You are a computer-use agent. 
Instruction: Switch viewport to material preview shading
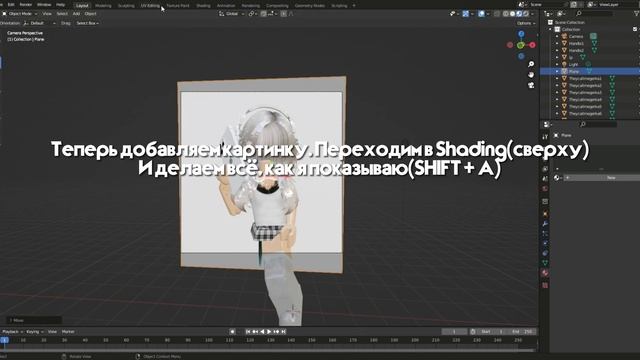point(519,14)
